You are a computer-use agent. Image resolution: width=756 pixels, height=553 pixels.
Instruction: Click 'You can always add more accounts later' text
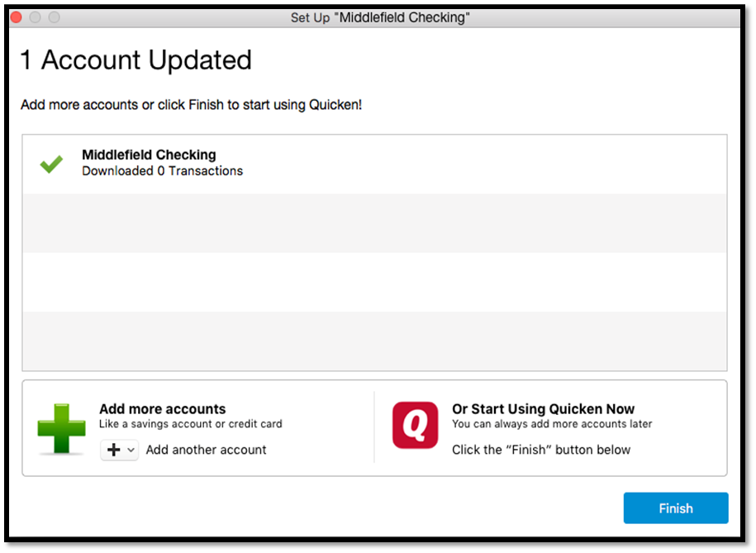(x=552, y=424)
